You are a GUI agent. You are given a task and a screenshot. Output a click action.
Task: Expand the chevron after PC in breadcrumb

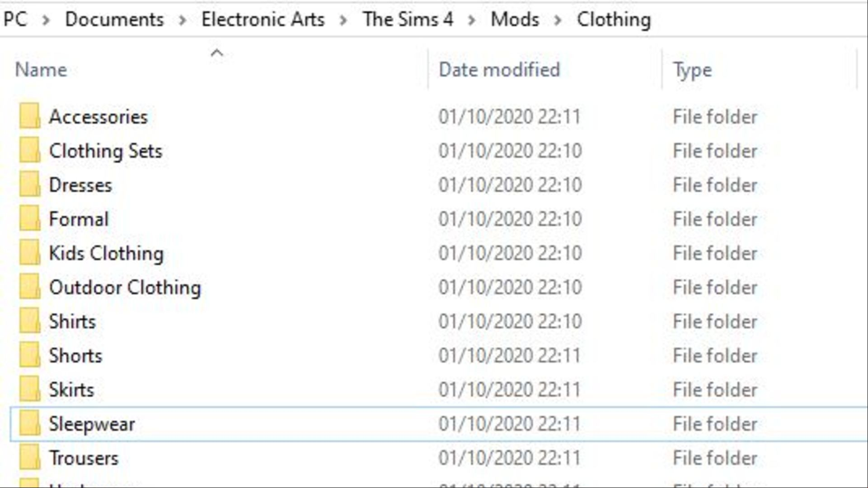[46, 20]
